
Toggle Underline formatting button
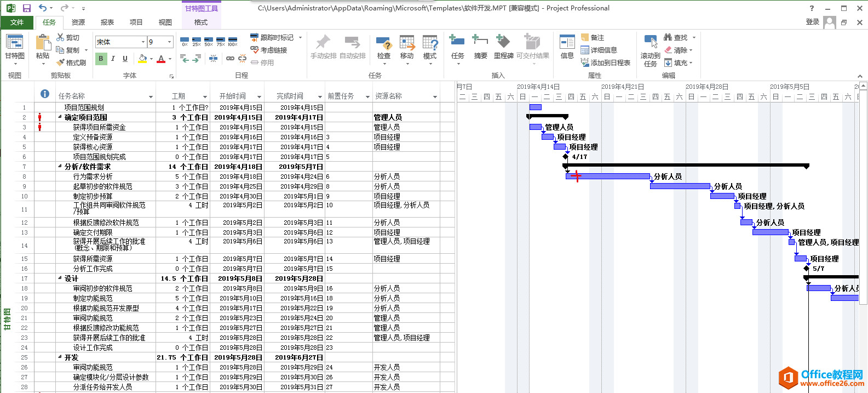(x=125, y=59)
